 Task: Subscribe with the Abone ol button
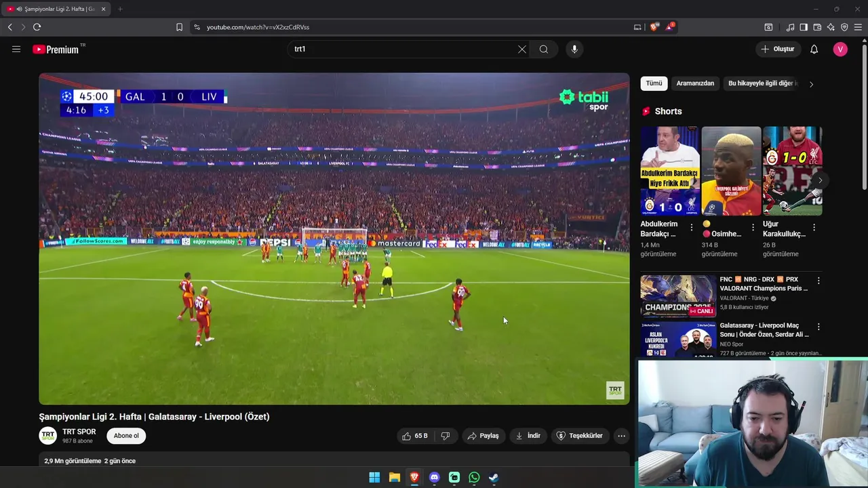(126, 436)
